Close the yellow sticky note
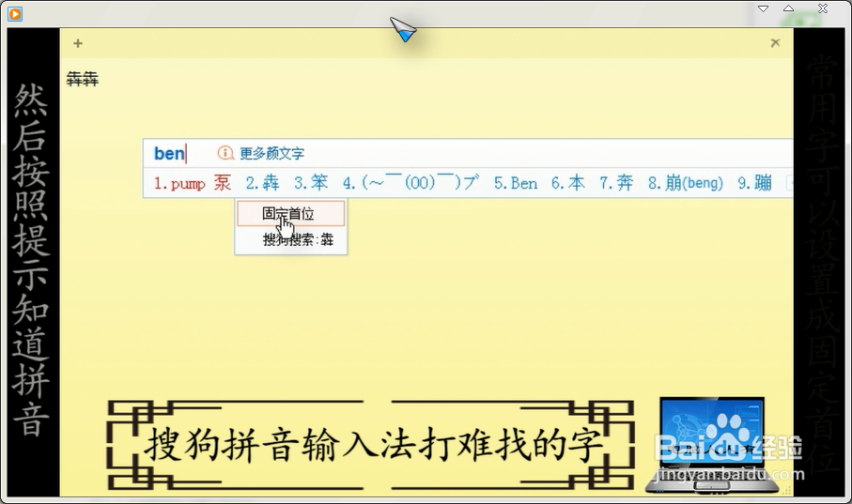The image size is (852, 504). coord(775,43)
